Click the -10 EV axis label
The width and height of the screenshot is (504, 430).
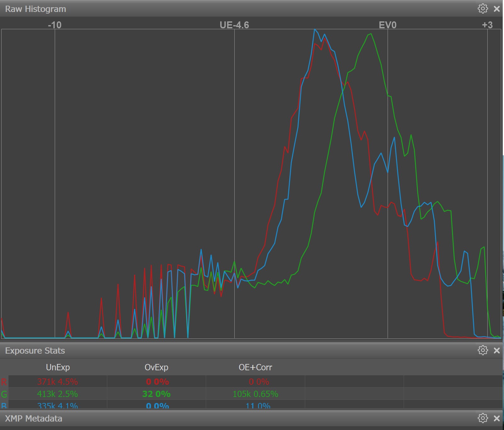point(54,25)
